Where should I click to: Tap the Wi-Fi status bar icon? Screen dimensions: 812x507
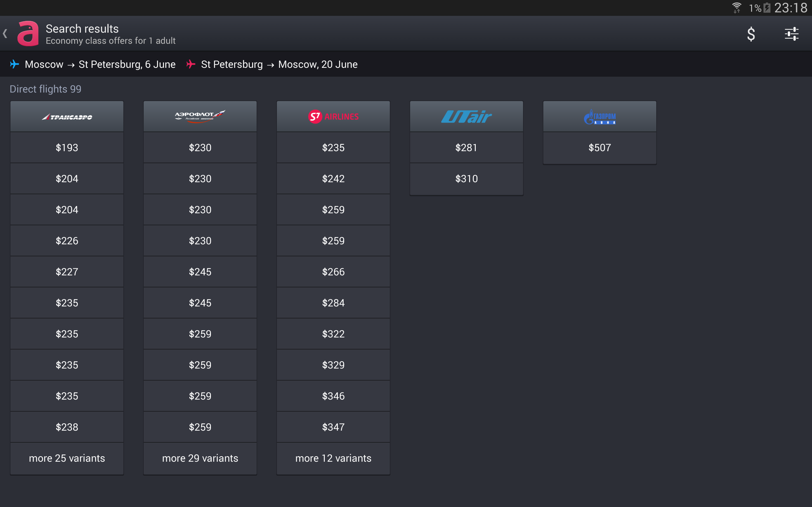736,8
